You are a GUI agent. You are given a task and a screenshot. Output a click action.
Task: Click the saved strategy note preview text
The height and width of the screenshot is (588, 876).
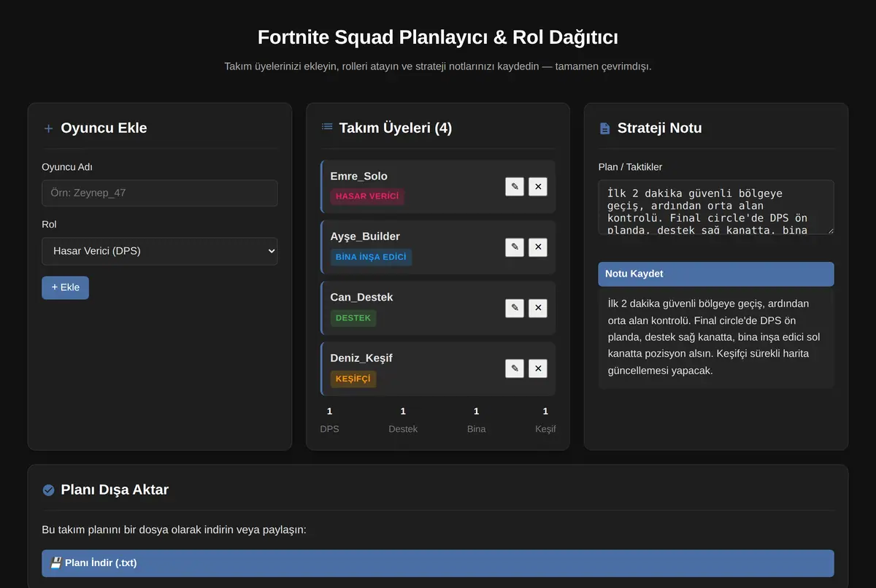(x=716, y=337)
